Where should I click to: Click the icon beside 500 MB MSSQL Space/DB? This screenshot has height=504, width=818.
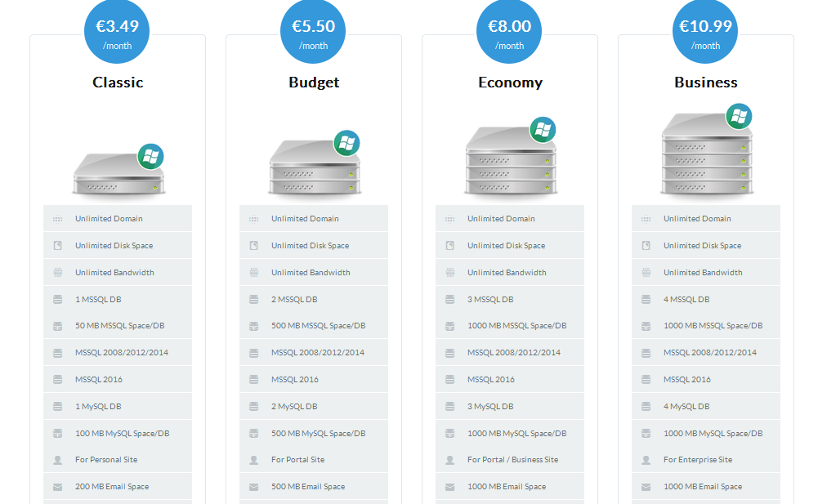(253, 327)
